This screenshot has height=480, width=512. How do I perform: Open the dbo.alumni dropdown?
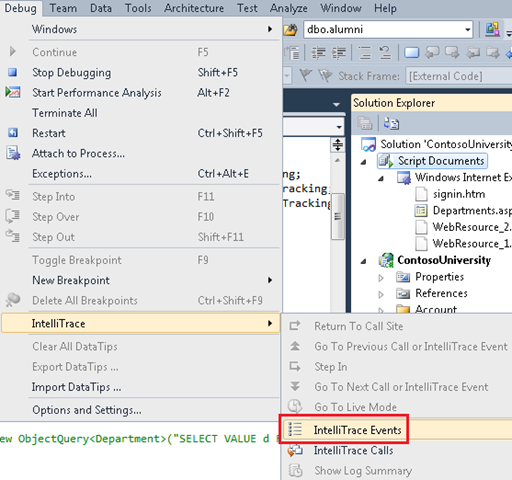(x=468, y=30)
